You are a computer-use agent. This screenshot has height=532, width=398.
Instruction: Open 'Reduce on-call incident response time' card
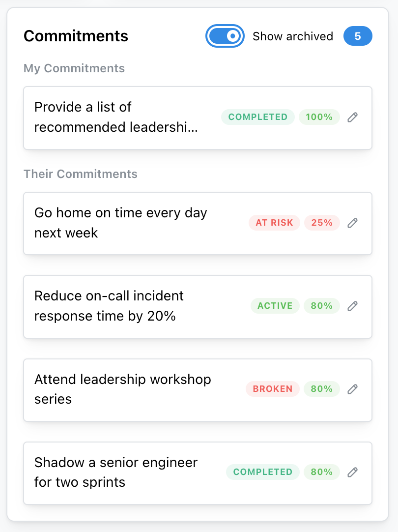[109, 306]
